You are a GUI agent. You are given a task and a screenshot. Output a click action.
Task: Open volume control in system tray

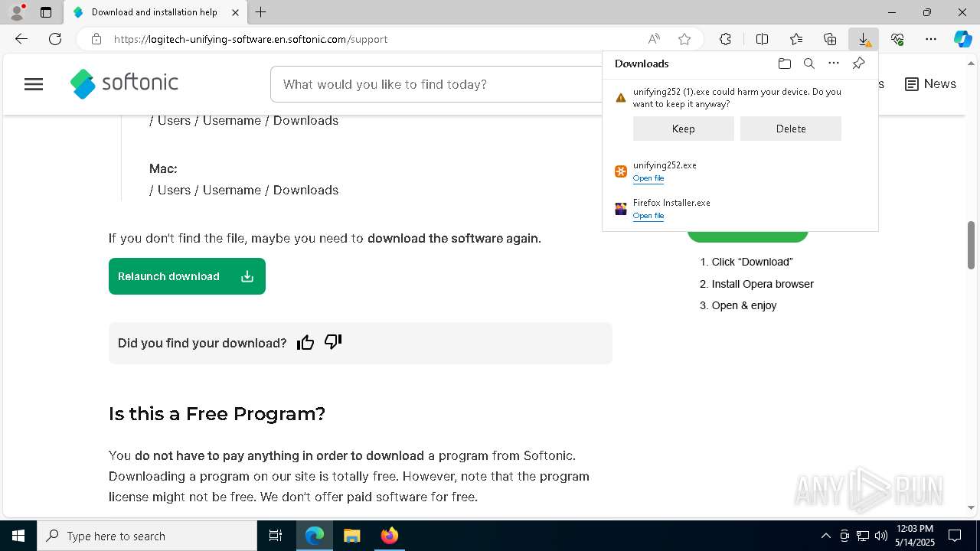coord(881,536)
